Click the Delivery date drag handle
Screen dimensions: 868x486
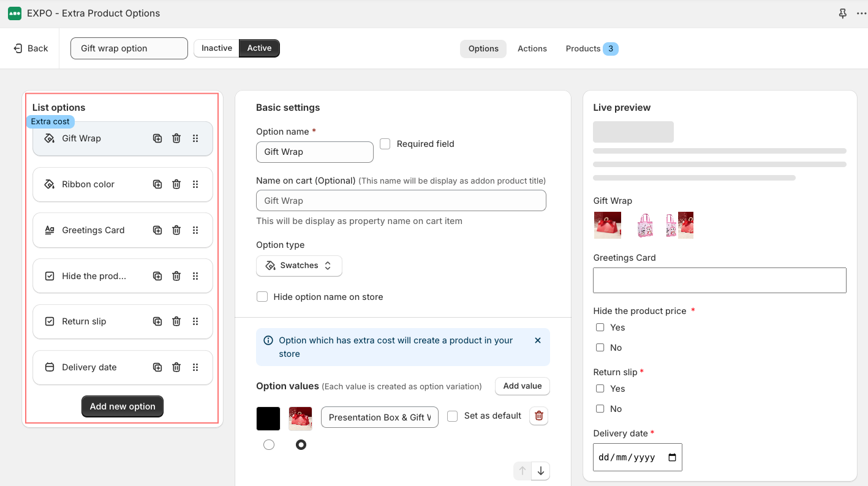coord(195,367)
